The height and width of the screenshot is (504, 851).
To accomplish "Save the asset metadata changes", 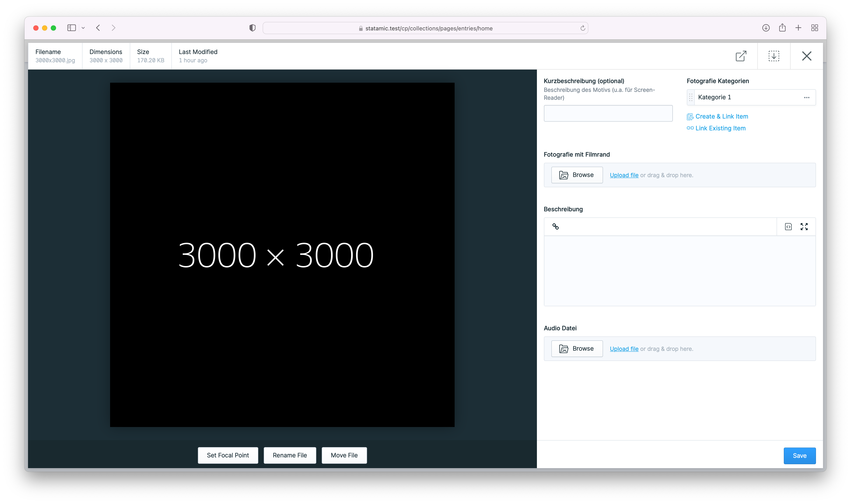I will point(800,455).
